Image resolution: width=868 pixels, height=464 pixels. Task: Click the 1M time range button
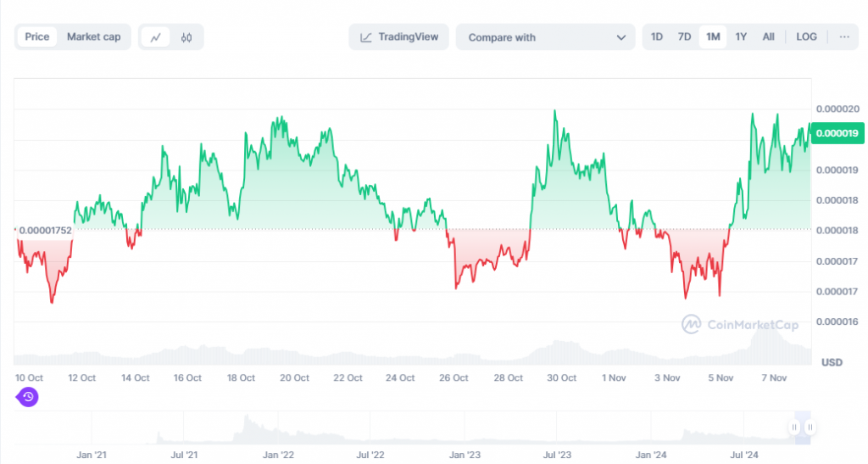(x=713, y=36)
